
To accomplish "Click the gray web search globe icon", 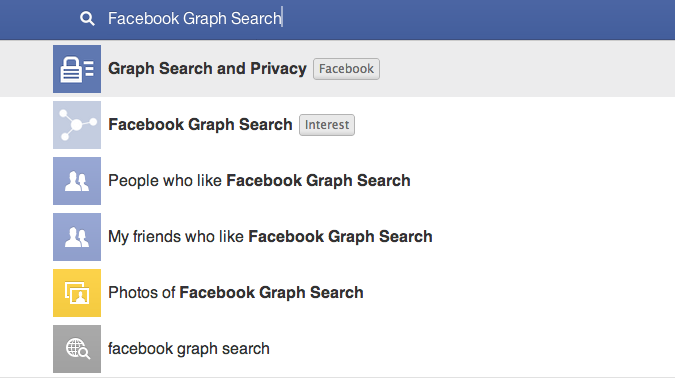I will tap(77, 349).
